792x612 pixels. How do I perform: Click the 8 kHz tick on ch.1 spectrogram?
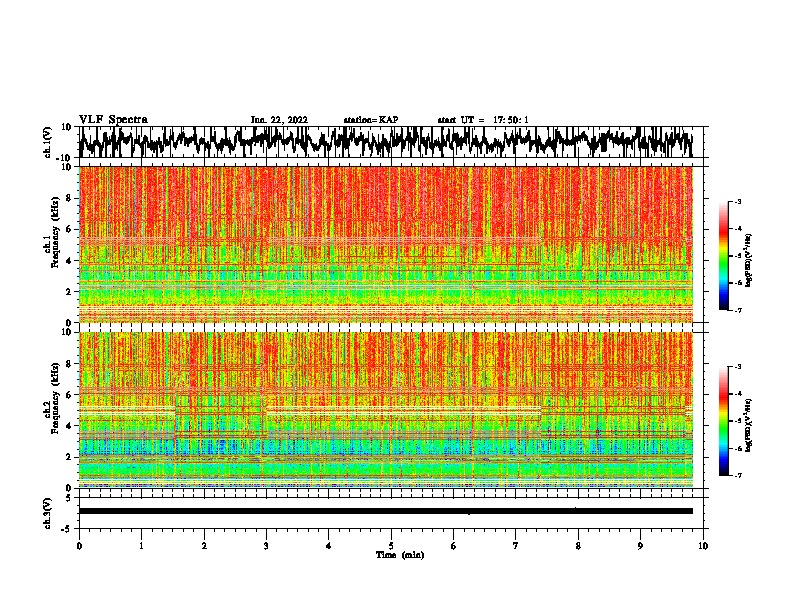(69, 198)
